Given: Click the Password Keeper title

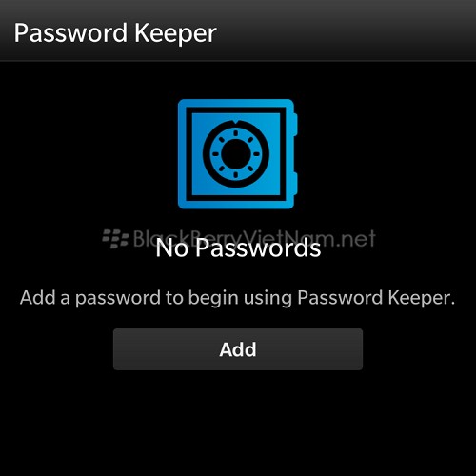Looking at the screenshot, I should point(115,33).
